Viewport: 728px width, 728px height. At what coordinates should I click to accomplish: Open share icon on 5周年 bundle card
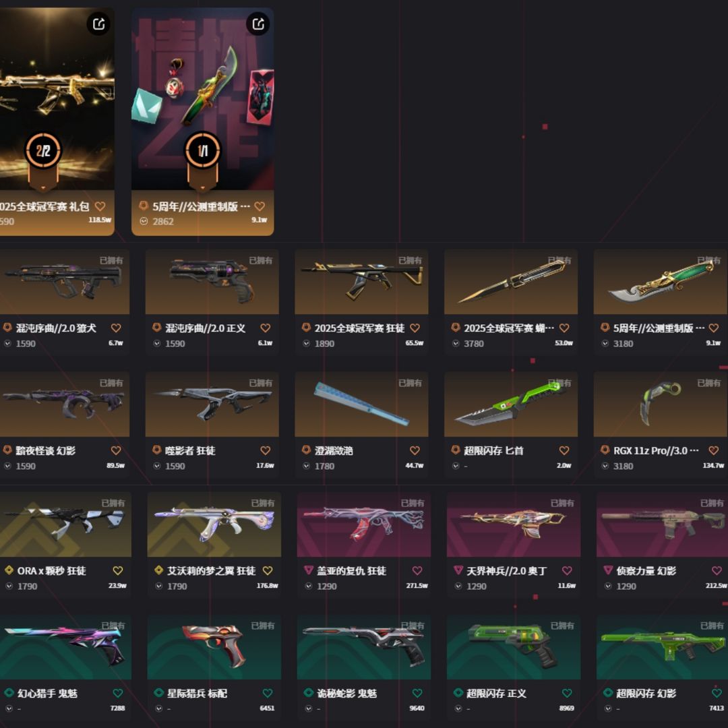pos(258,24)
